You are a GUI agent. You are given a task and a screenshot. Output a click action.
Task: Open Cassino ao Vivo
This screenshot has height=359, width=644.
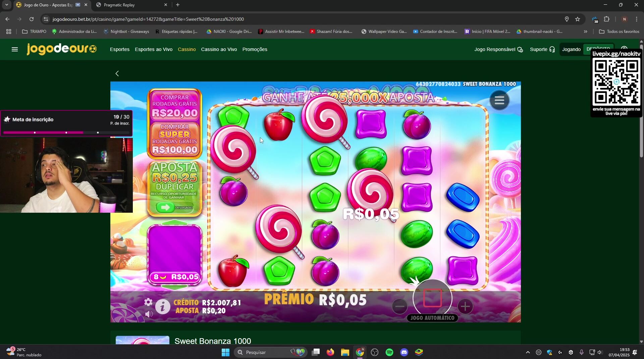(x=219, y=49)
